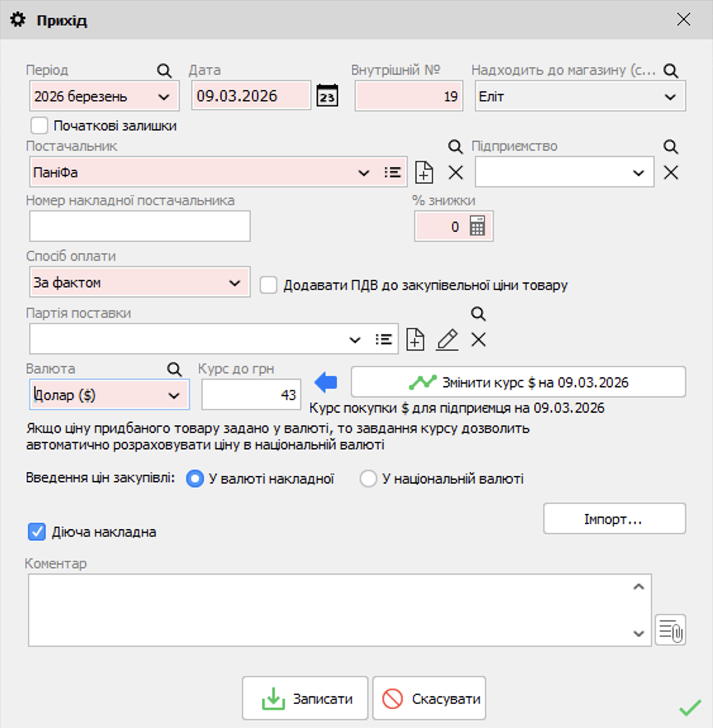The image size is (713, 728).
Task: Clear the selected supplier ПаніФа
Action: (x=455, y=171)
